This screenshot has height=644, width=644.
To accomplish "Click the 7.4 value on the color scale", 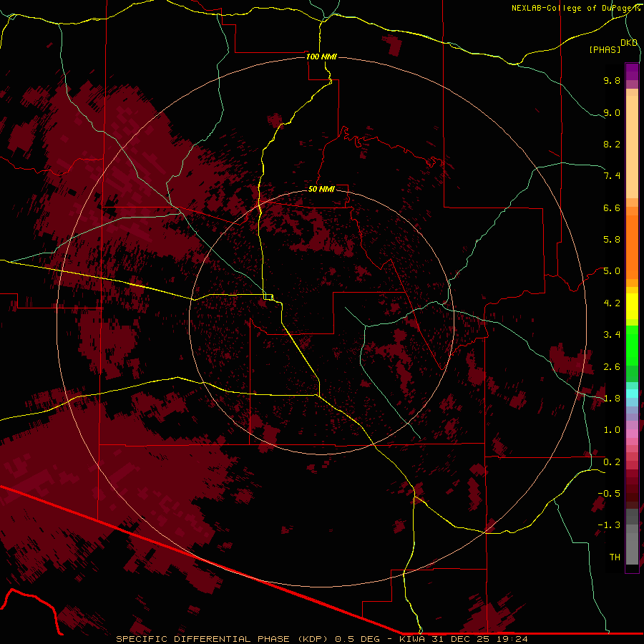I will point(612,176).
